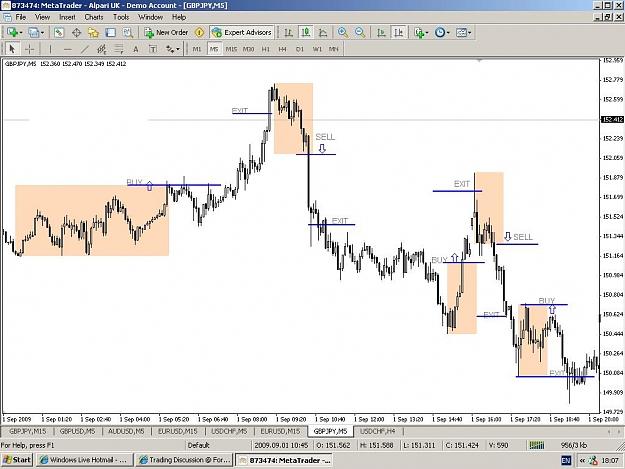
Task: Click the New Chart icon in toolbar
Action: click(12, 32)
